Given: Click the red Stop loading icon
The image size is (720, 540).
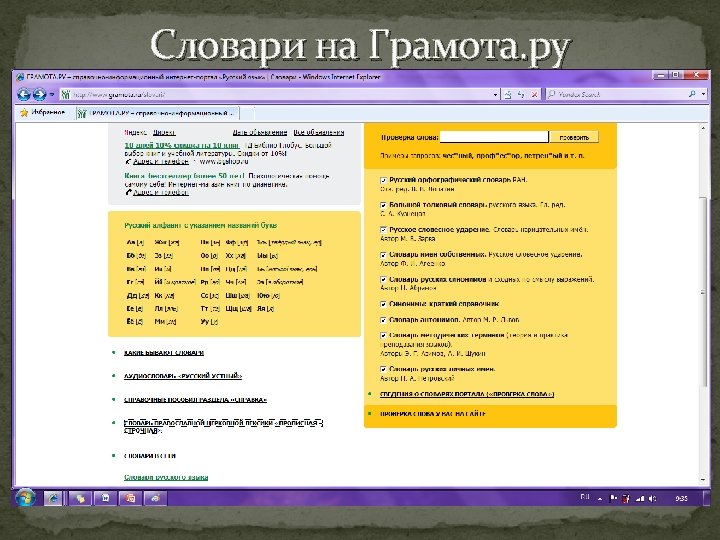Looking at the screenshot, I should (534, 95).
